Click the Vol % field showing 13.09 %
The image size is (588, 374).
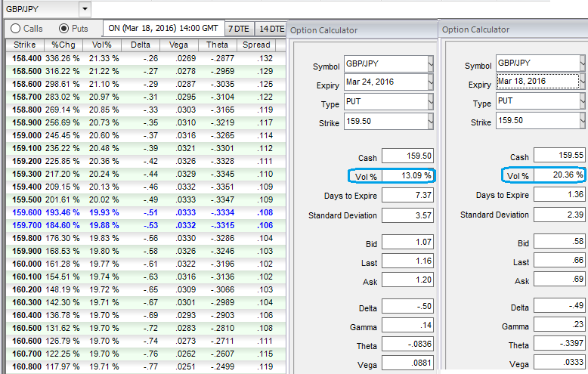coord(409,175)
